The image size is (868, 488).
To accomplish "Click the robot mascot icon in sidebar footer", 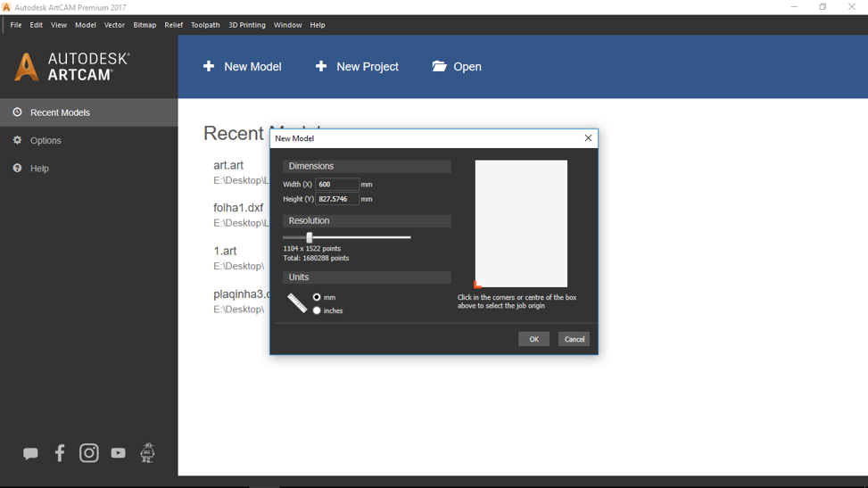I will coord(147,452).
